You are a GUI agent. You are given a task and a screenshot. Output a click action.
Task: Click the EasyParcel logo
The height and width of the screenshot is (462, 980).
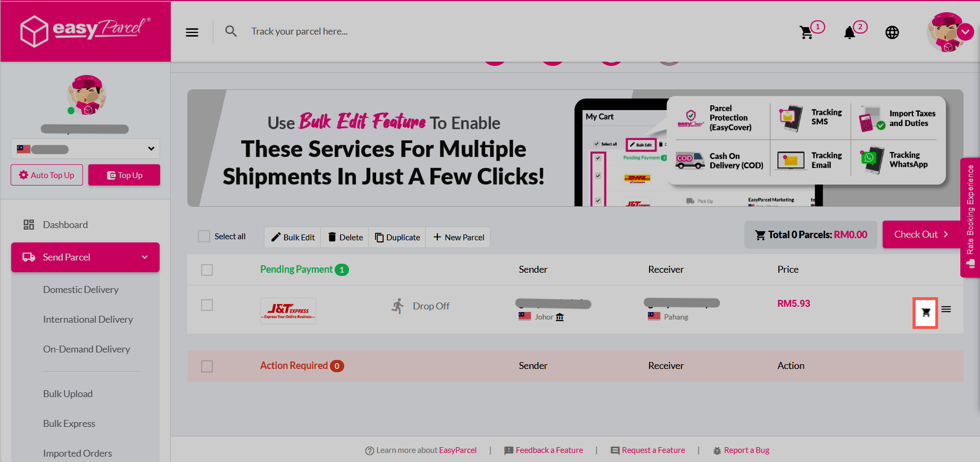tap(86, 31)
